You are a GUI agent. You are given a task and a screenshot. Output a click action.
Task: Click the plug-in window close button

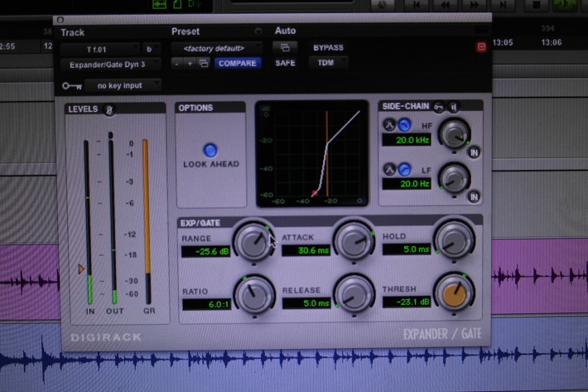point(60,20)
